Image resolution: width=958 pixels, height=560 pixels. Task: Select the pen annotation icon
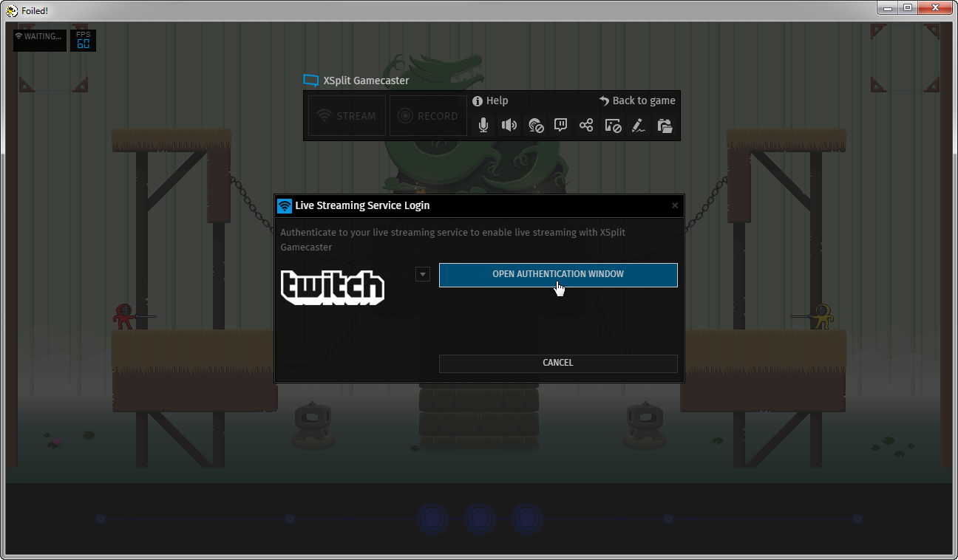(x=639, y=126)
